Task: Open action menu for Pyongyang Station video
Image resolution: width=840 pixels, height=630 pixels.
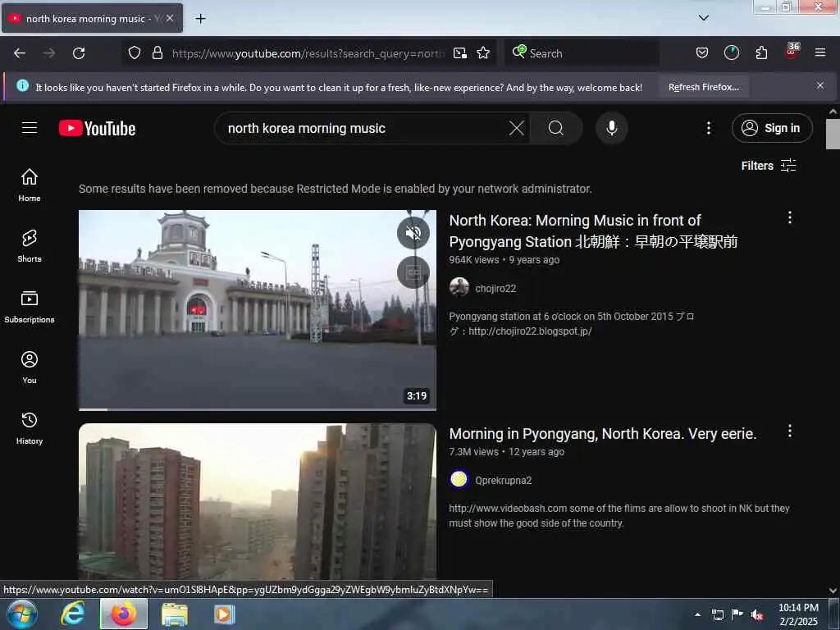Action: coord(790,217)
